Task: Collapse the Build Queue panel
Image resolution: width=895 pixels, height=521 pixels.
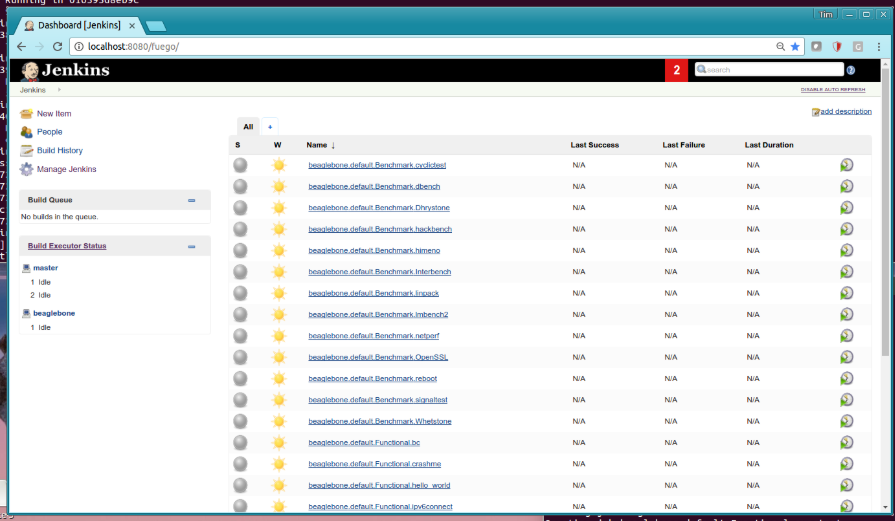Action: [x=192, y=200]
